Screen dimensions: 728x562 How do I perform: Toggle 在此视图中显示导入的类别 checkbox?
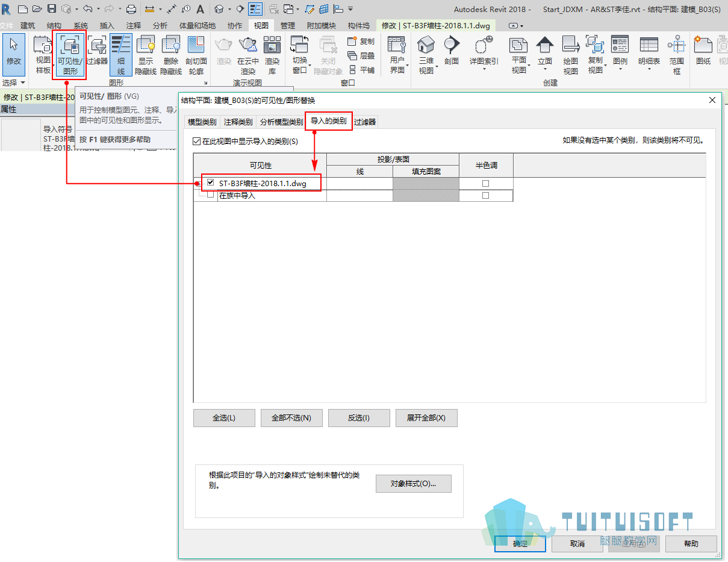tap(196, 141)
